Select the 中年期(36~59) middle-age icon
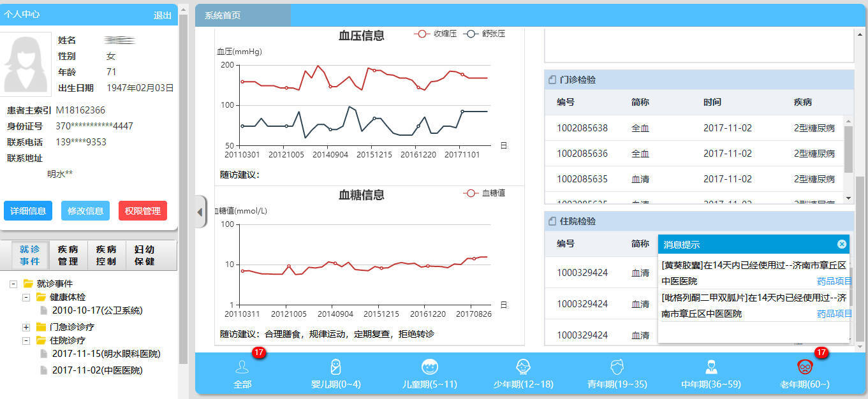The width and height of the screenshot is (868, 399). click(x=711, y=367)
